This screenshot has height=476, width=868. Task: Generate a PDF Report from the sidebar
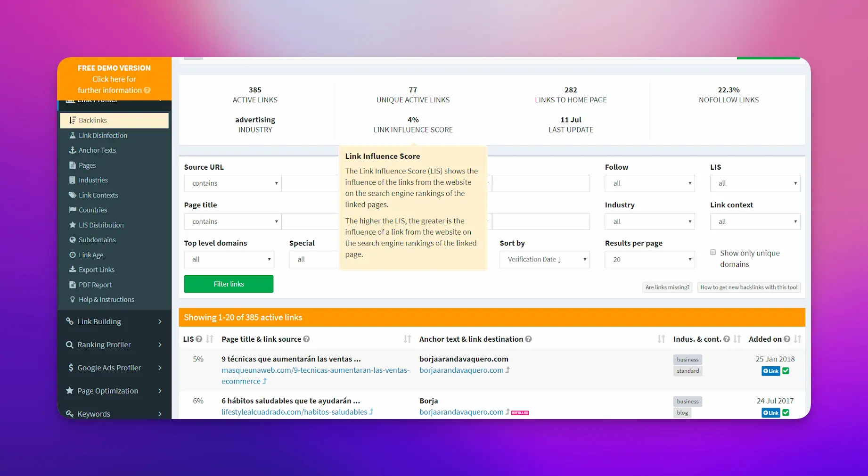(x=94, y=285)
